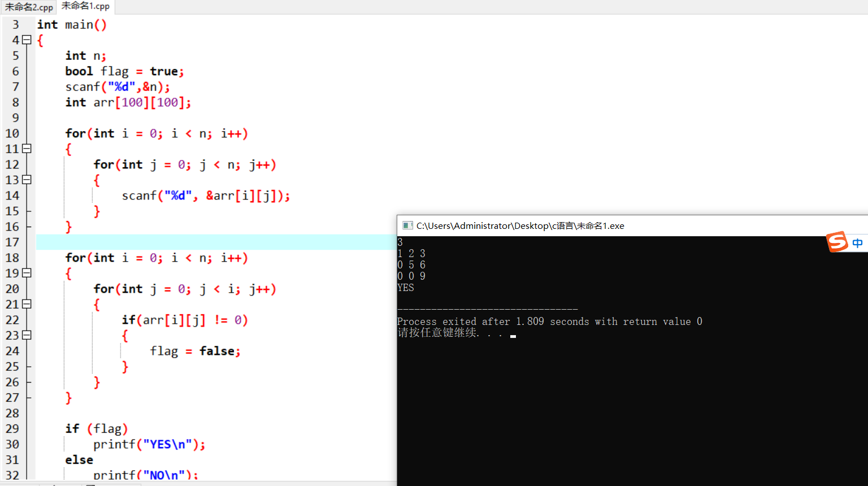Image resolution: width=868 pixels, height=486 pixels.
Task: Click the 'for(int j = 0; j < n; j++)' line
Action: coord(185,164)
